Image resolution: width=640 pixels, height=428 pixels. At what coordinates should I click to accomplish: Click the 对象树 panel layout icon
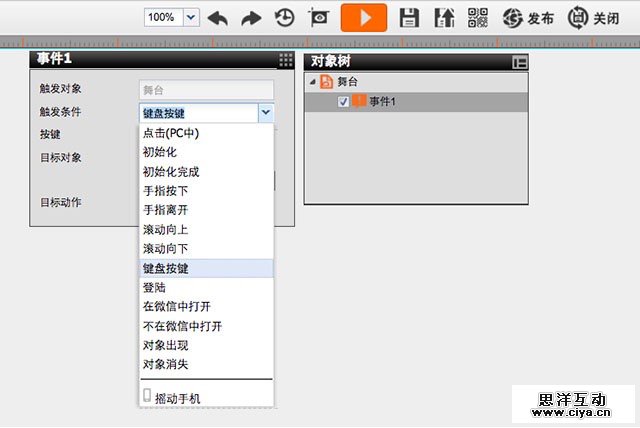518,62
